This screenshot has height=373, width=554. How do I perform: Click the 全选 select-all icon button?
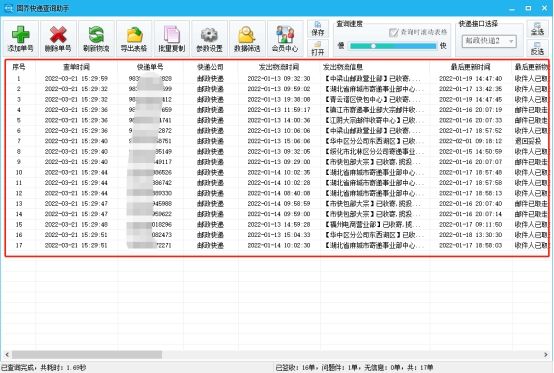tap(537, 28)
